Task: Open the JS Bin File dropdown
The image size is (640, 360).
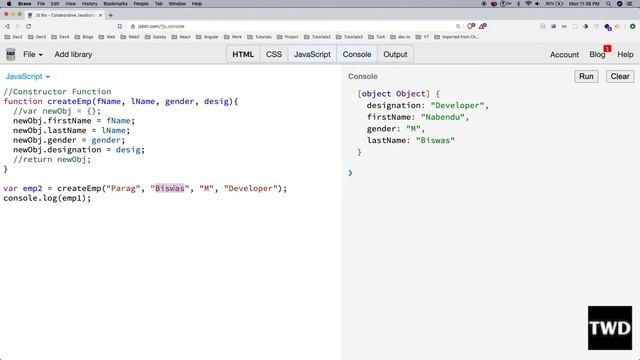Action: coord(33,54)
